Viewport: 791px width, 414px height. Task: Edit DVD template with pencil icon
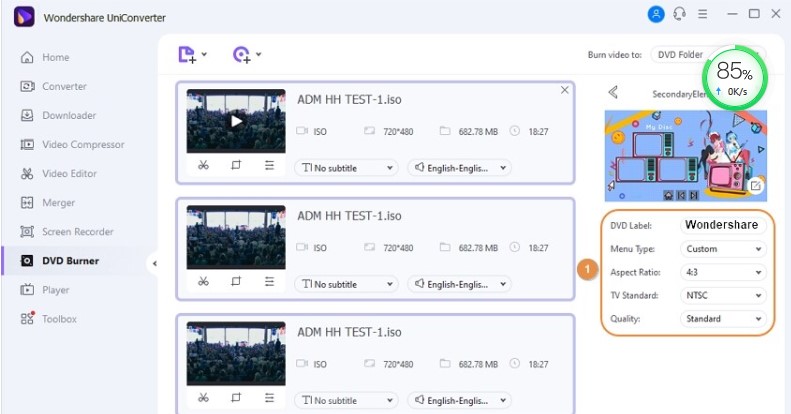[755, 186]
